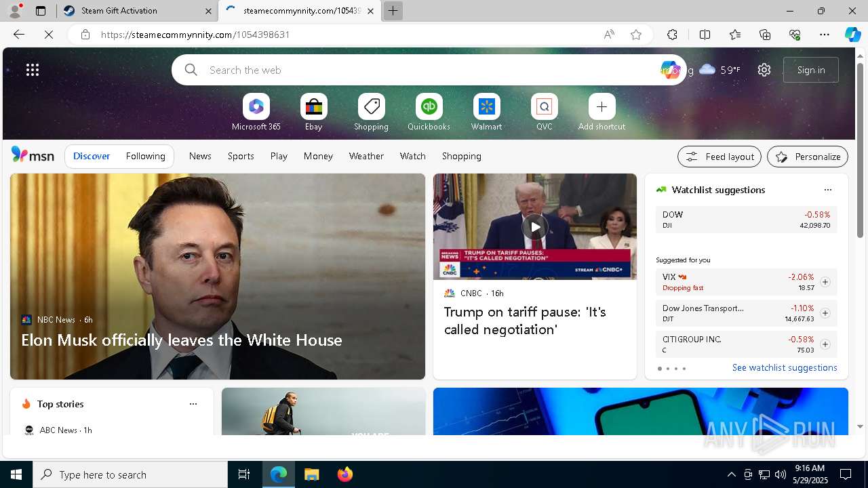Open Settings and more ellipsis menu
The height and width of the screenshot is (488, 868).
pyautogui.click(x=825, y=35)
